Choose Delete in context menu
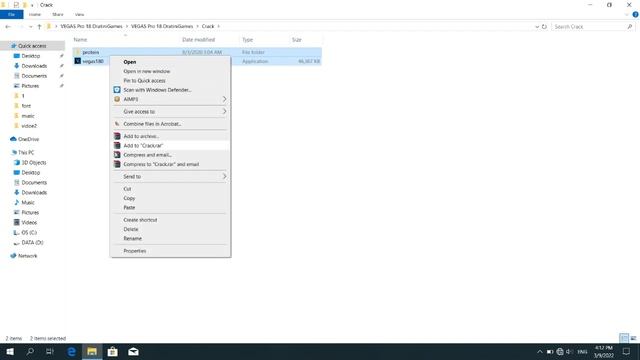This screenshot has height=360, width=640. [x=170, y=229]
